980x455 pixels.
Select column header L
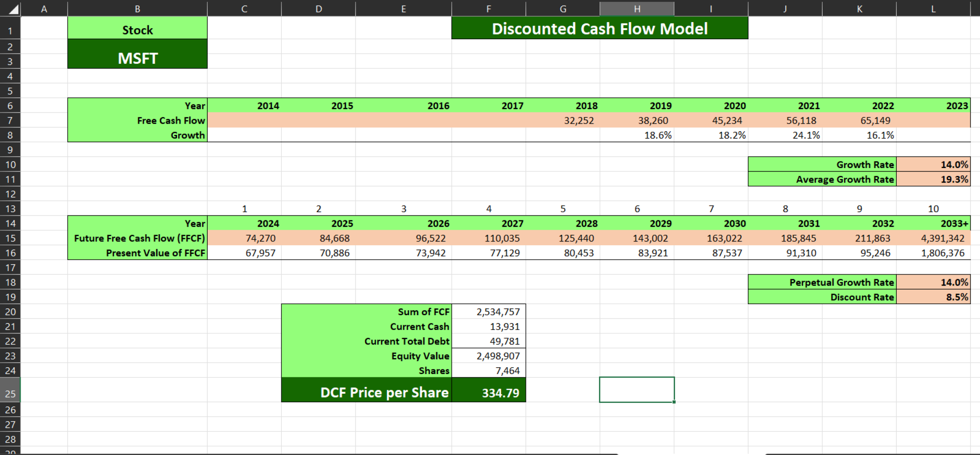pyautogui.click(x=933, y=8)
